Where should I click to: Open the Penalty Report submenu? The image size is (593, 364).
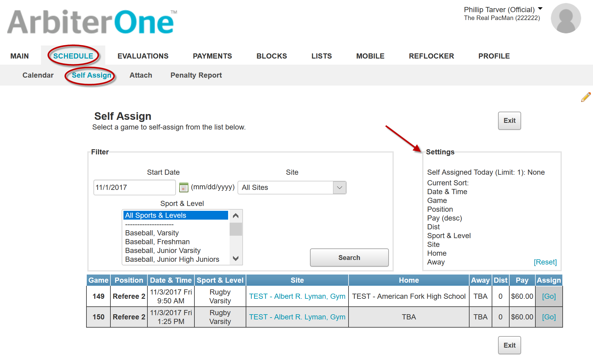[x=196, y=75]
